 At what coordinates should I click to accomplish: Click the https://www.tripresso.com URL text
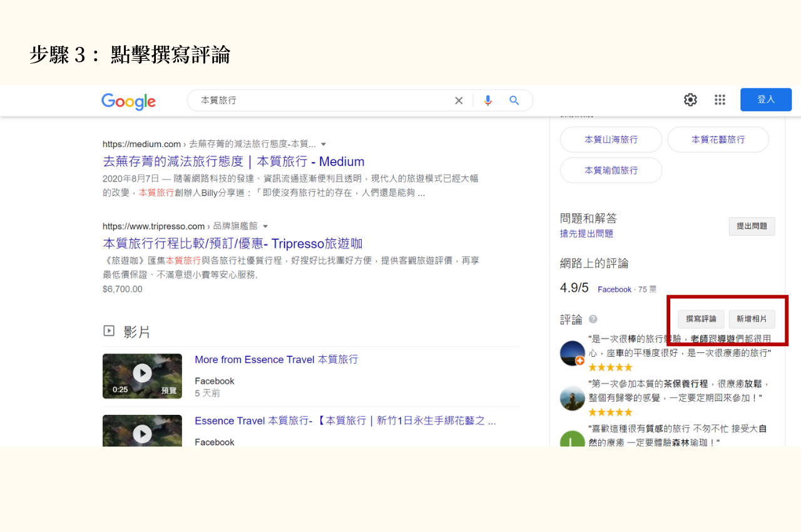click(x=153, y=227)
